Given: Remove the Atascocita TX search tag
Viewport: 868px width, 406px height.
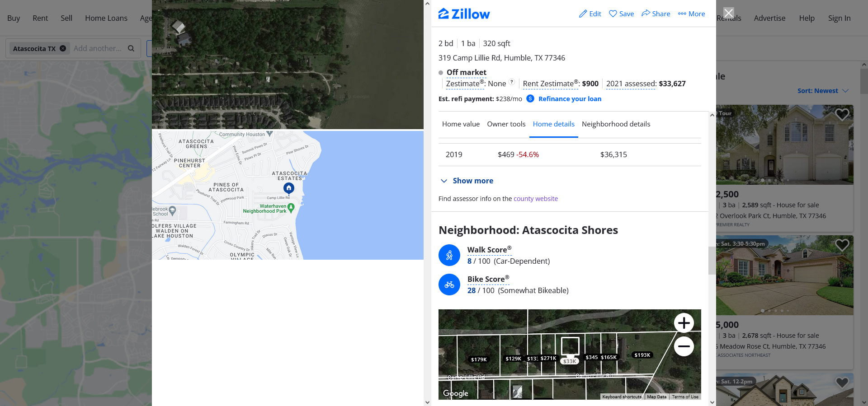Looking at the screenshot, I should (63, 48).
